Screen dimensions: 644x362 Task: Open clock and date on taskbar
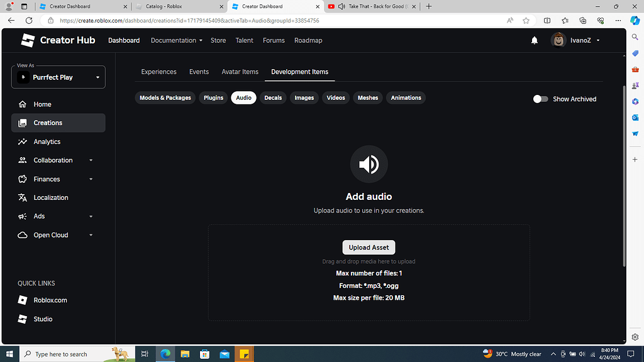pos(609,354)
